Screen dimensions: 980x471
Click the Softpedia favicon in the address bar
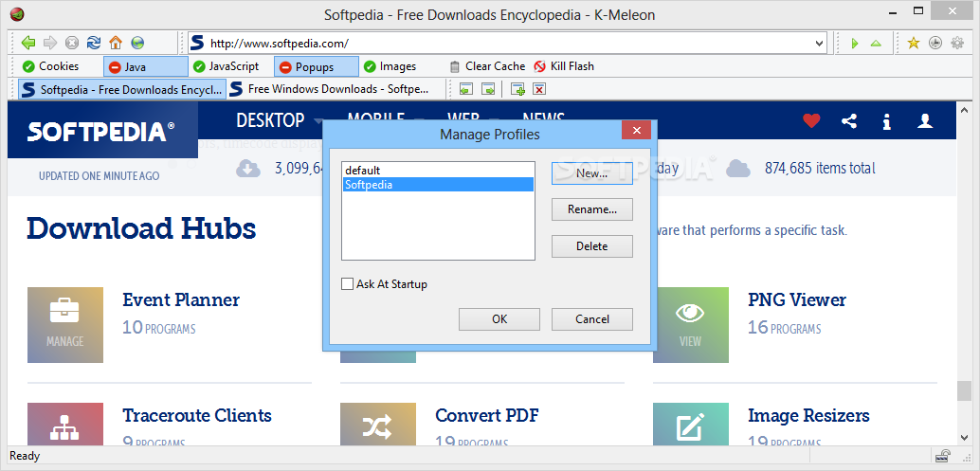197,43
